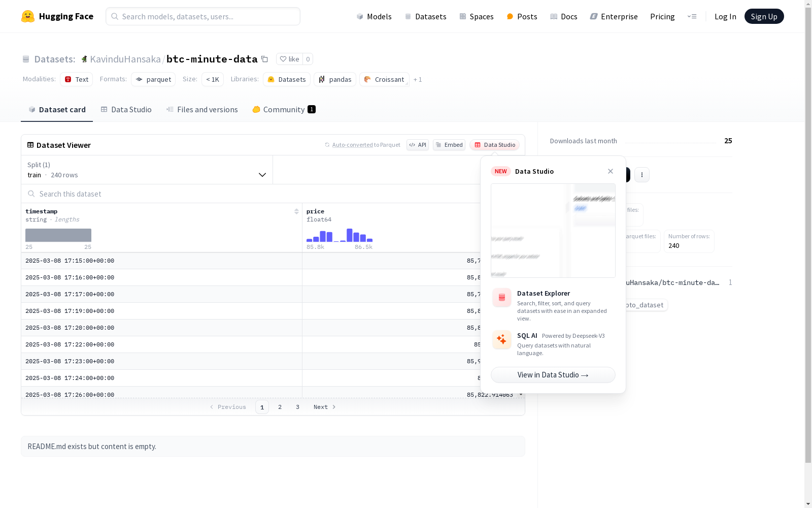
Task: Click the Sign Up button
Action: tap(764, 16)
